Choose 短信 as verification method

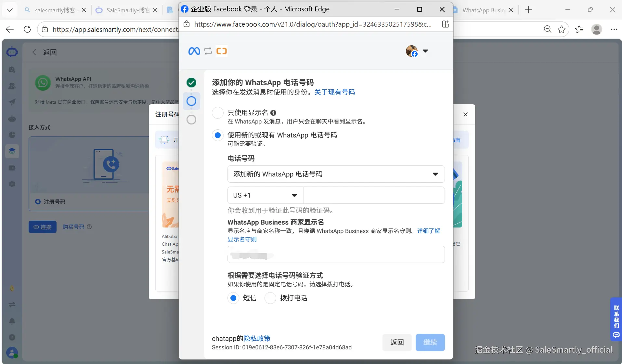point(233,298)
